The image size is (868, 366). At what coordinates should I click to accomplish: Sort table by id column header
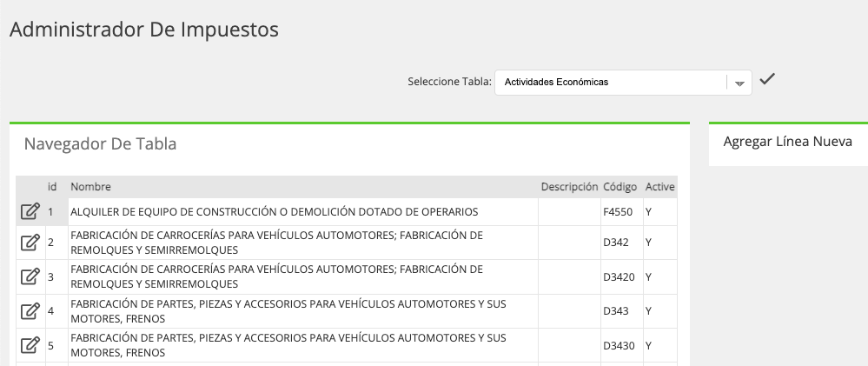[53, 187]
